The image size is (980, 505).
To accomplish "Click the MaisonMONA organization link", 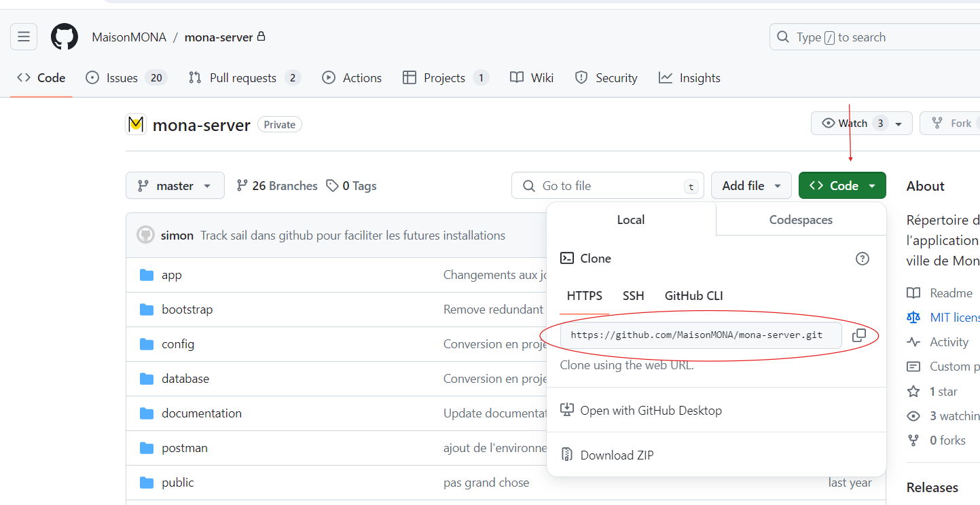I will pos(129,37).
